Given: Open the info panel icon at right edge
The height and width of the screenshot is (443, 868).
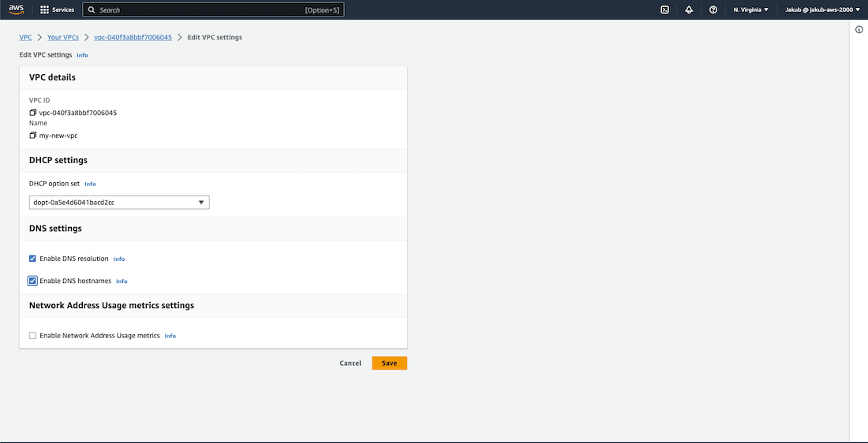Looking at the screenshot, I should 859,29.
